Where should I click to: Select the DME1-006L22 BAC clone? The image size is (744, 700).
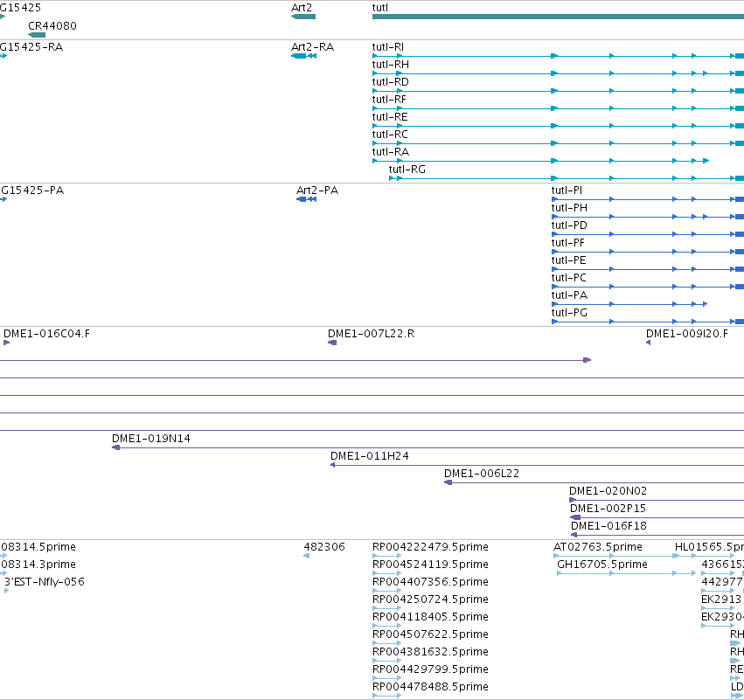pos(594,482)
